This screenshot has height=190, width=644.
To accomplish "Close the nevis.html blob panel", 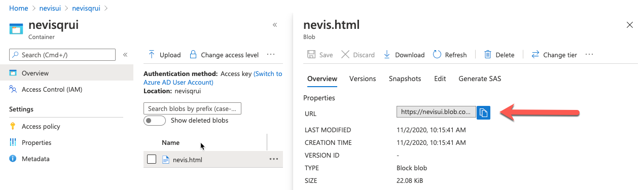I will pos(630,25).
